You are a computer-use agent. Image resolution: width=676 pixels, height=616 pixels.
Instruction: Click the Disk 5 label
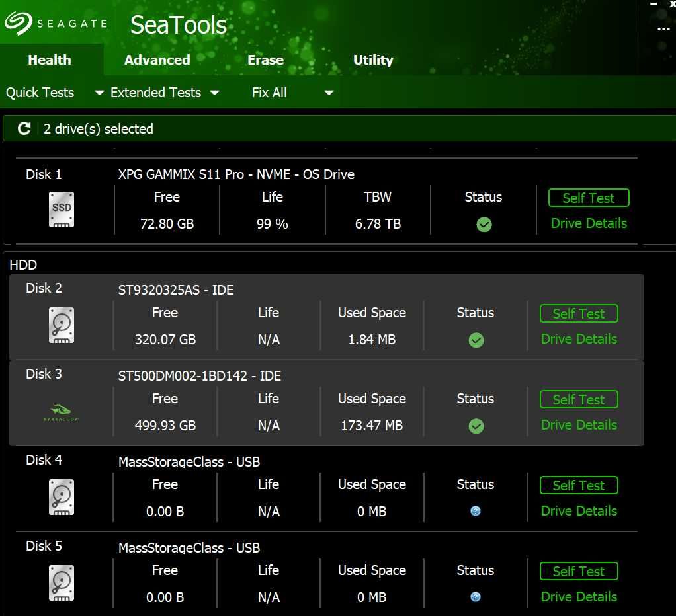[44, 546]
